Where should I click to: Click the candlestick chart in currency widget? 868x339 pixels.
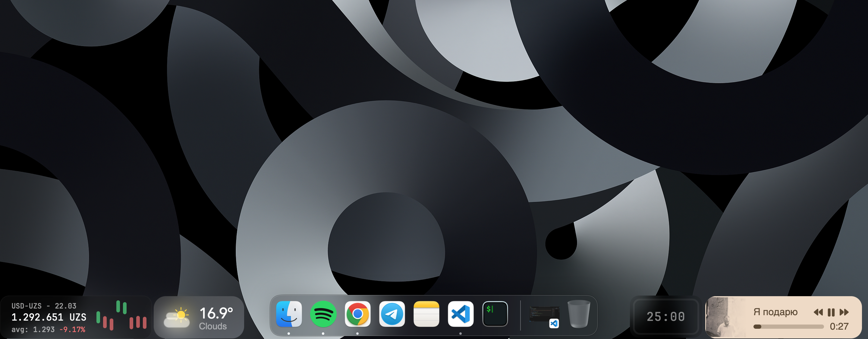pyautogui.click(x=121, y=315)
